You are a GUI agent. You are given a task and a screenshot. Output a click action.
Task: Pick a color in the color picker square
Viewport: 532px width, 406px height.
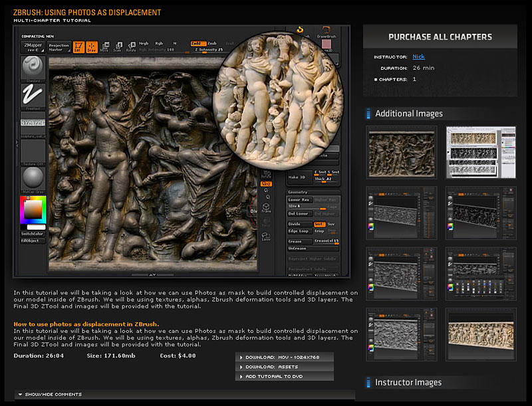click(33, 209)
